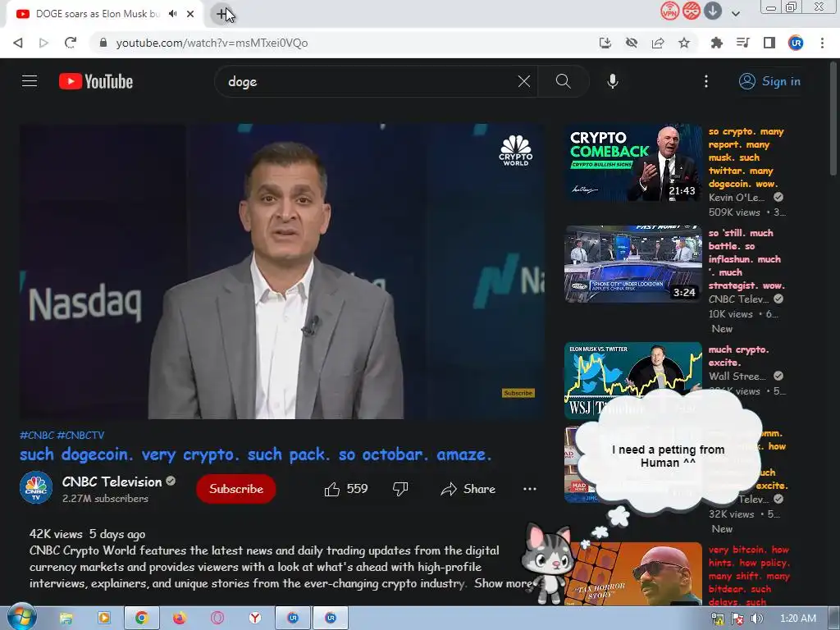Screen dimensions: 840x630
Task: Click the Subscribe watermark in the video
Action: pos(518,393)
